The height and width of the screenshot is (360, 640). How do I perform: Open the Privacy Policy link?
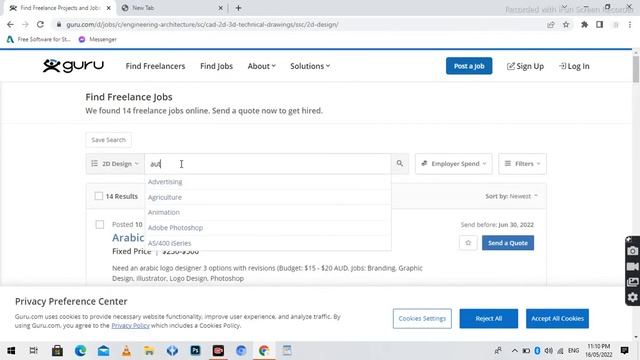130,326
